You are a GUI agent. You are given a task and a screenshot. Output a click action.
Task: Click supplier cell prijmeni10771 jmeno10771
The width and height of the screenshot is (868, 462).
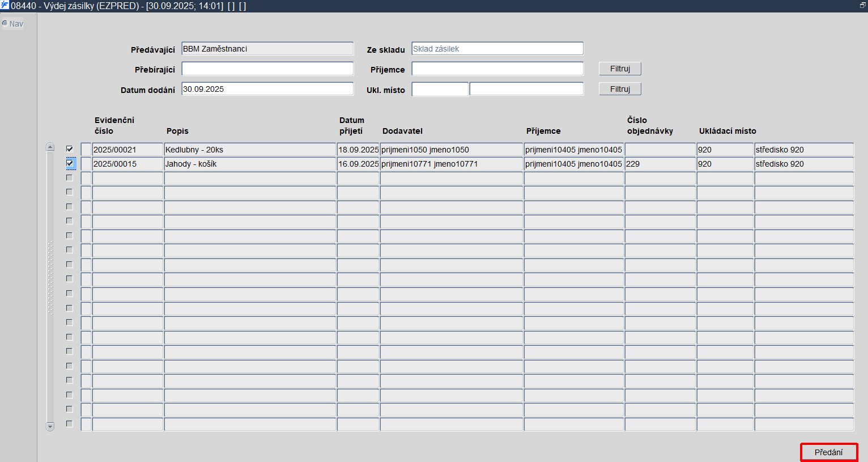point(452,164)
